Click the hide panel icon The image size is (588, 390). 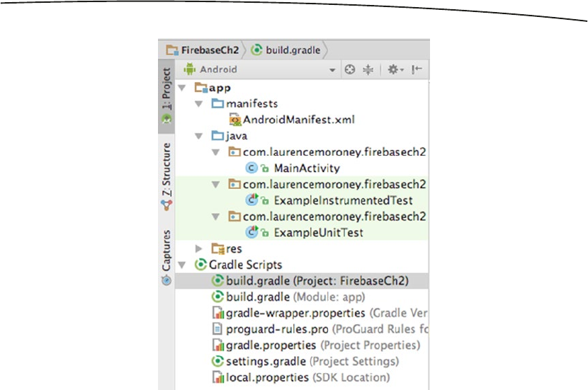(417, 69)
